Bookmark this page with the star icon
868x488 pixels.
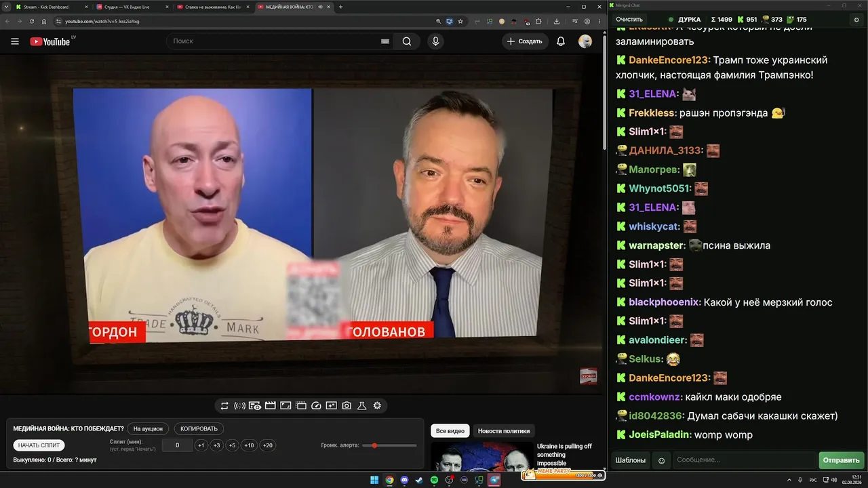pyautogui.click(x=460, y=21)
